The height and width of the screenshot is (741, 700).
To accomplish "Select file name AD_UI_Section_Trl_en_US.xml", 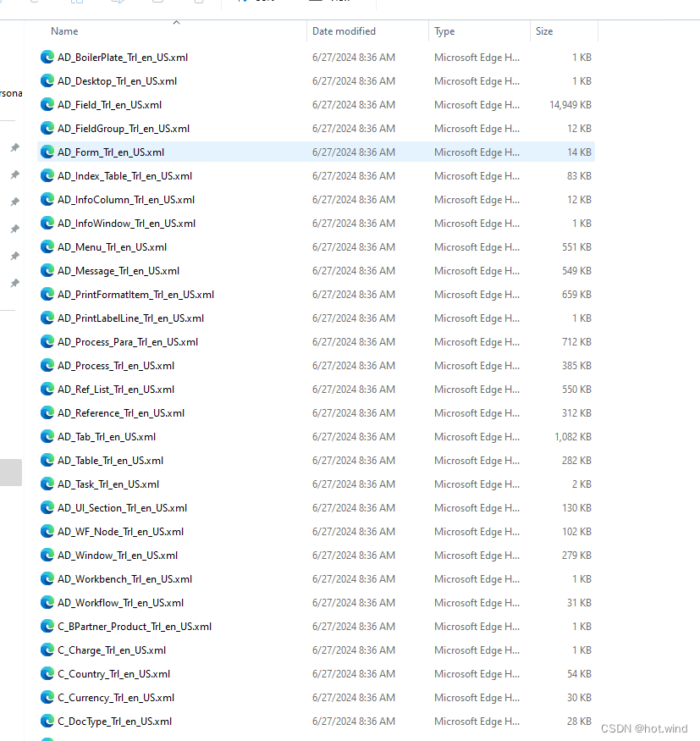I will click(123, 507).
